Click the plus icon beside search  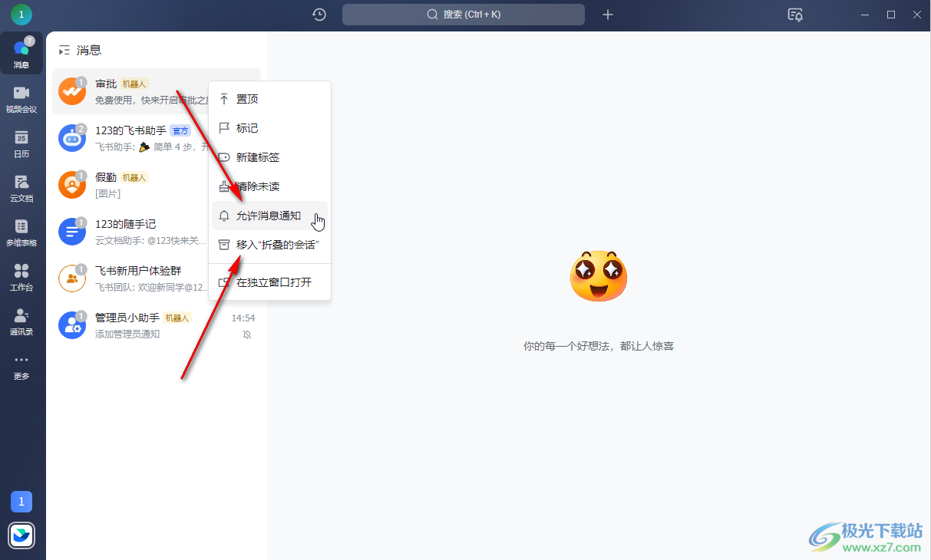tap(608, 14)
